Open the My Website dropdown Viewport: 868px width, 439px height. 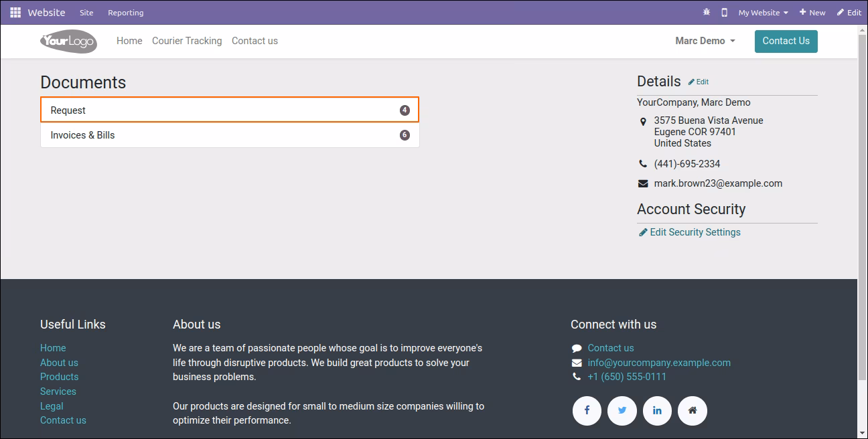pyautogui.click(x=763, y=12)
